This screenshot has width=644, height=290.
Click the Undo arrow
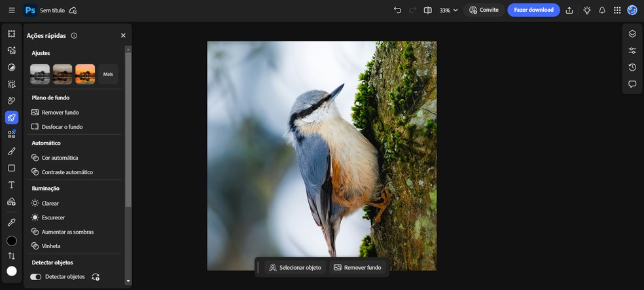point(397,10)
